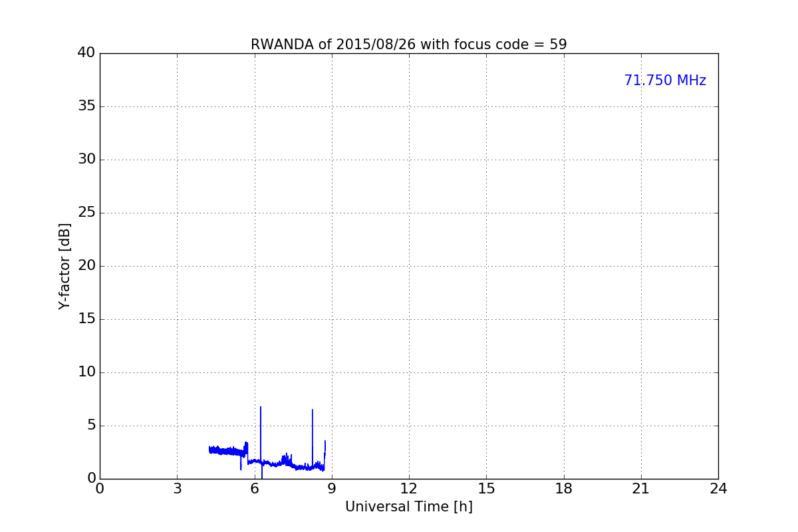This screenshot has width=798, height=532.
Task: Click the 9 tick label on time axis
Action: (x=332, y=489)
